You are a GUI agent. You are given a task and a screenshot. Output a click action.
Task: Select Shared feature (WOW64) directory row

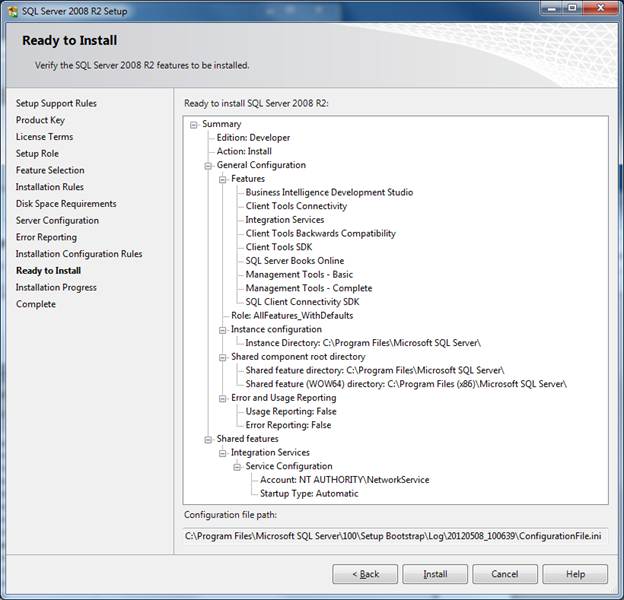tap(406, 384)
